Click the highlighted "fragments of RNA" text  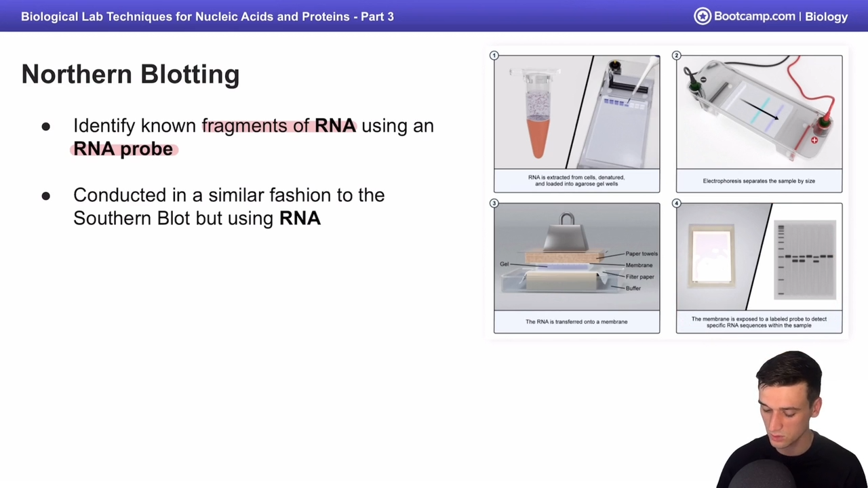[x=279, y=125]
